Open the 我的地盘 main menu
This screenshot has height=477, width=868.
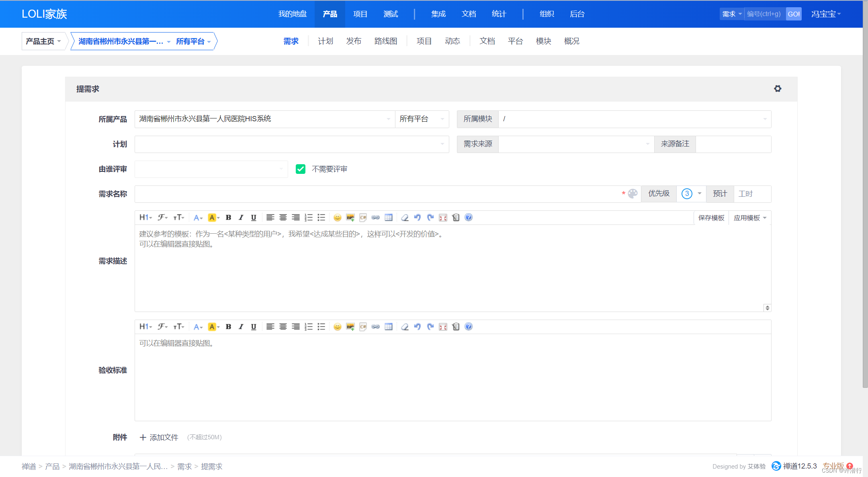(x=293, y=14)
